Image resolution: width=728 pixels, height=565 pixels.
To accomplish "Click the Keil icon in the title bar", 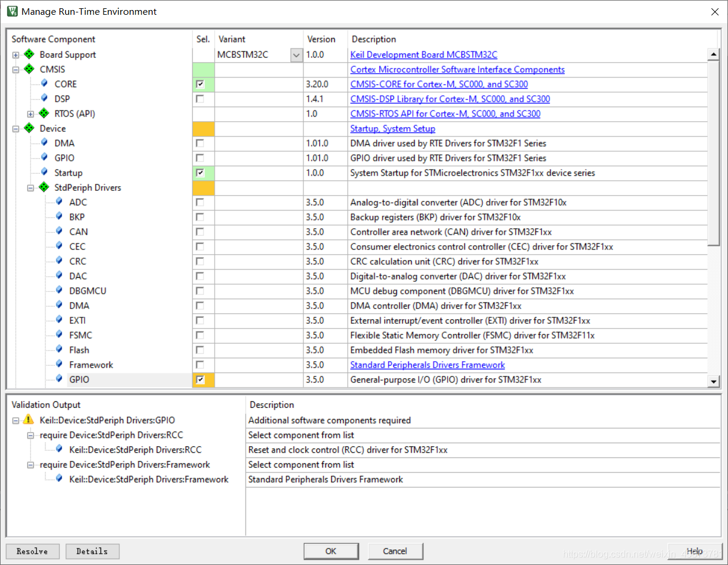I will point(12,11).
